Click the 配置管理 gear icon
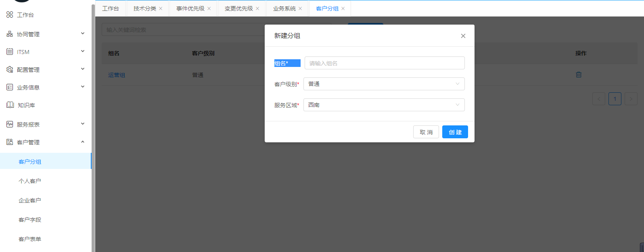The width and height of the screenshot is (644, 252). point(10,69)
